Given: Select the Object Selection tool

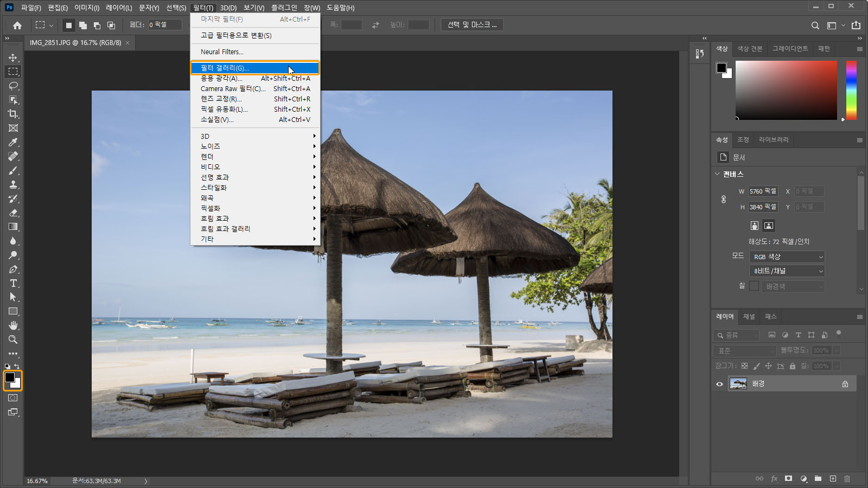Looking at the screenshot, I should tap(13, 100).
